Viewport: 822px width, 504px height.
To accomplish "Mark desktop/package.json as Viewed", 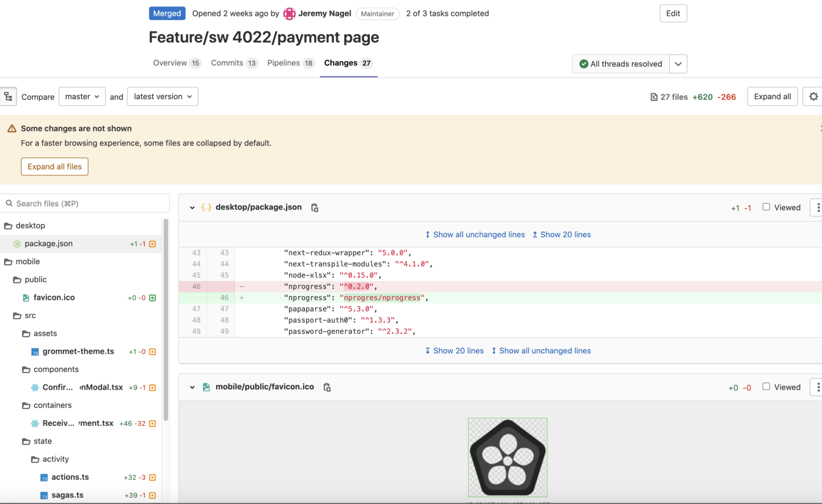I will pos(766,207).
